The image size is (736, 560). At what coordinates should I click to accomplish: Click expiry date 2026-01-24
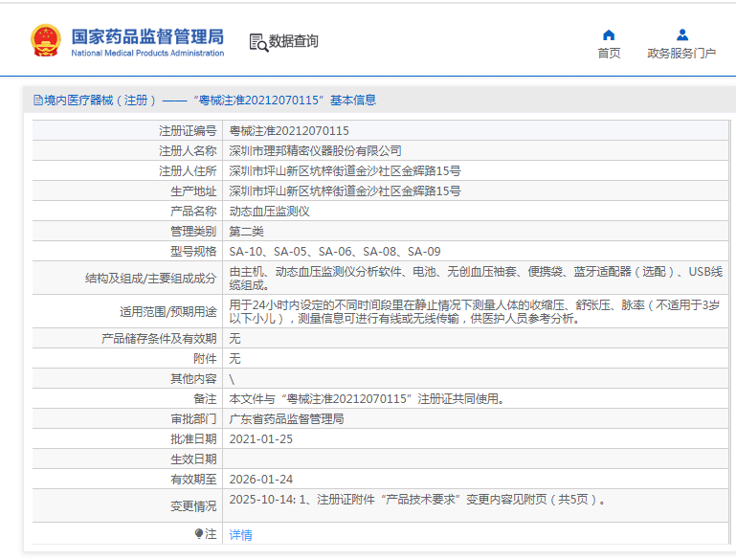click(x=261, y=480)
